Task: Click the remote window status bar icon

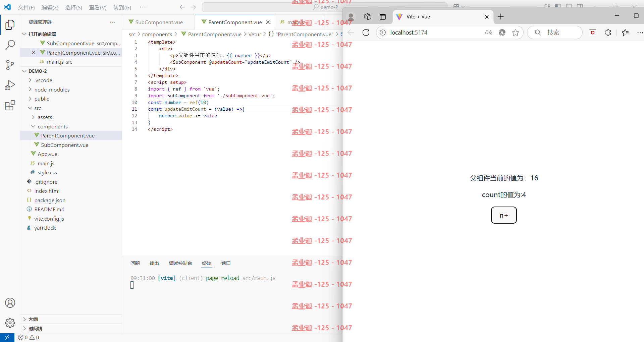Action: click(x=7, y=338)
